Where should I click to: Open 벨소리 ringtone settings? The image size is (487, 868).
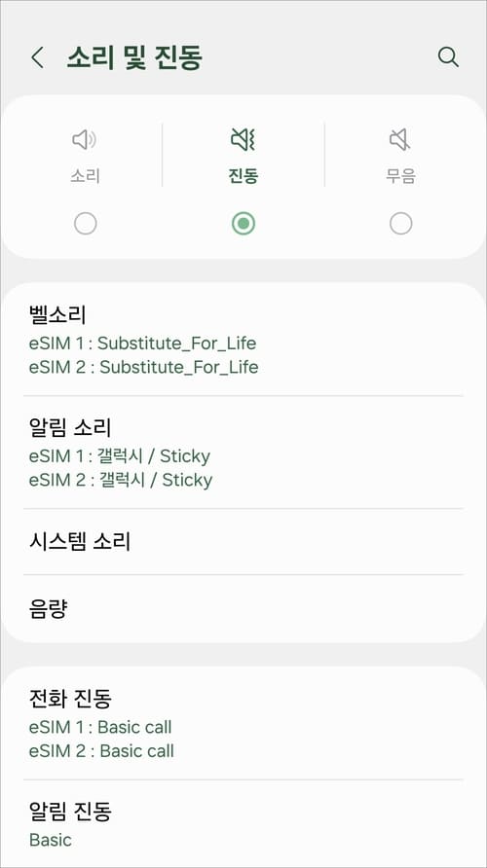coord(243,340)
